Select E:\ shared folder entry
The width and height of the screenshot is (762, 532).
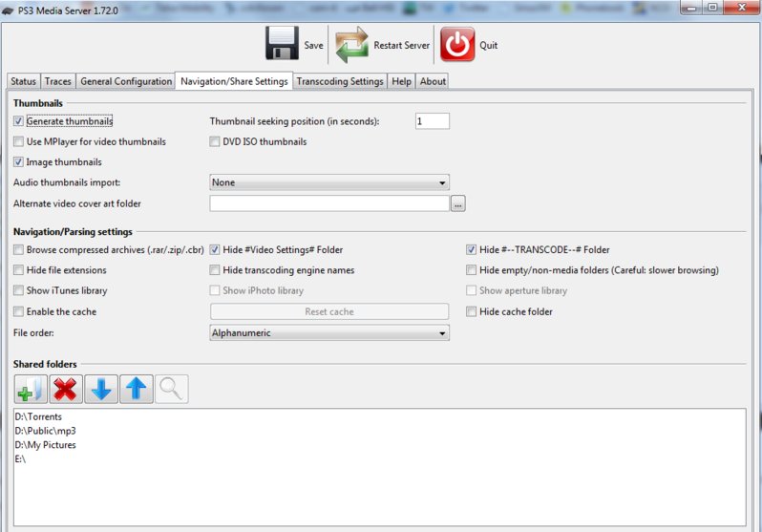pyautogui.click(x=20, y=459)
